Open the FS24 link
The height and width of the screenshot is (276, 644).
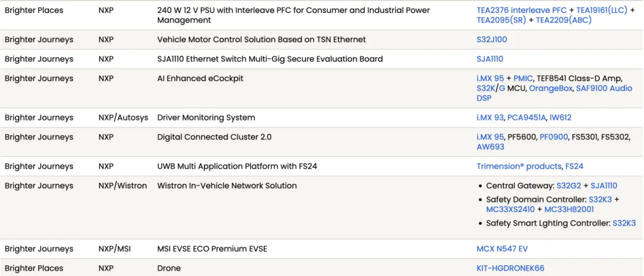574,166
